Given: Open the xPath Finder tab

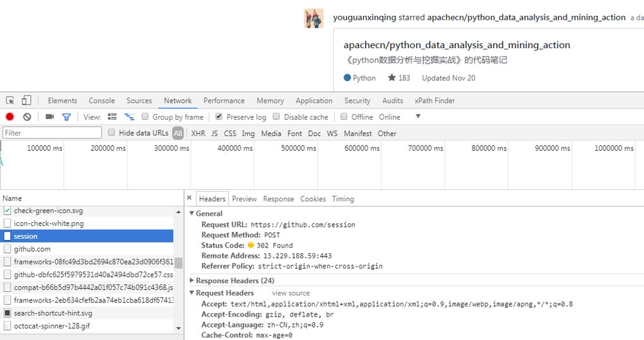Looking at the screenshot, I should click(x=435, y=101).
